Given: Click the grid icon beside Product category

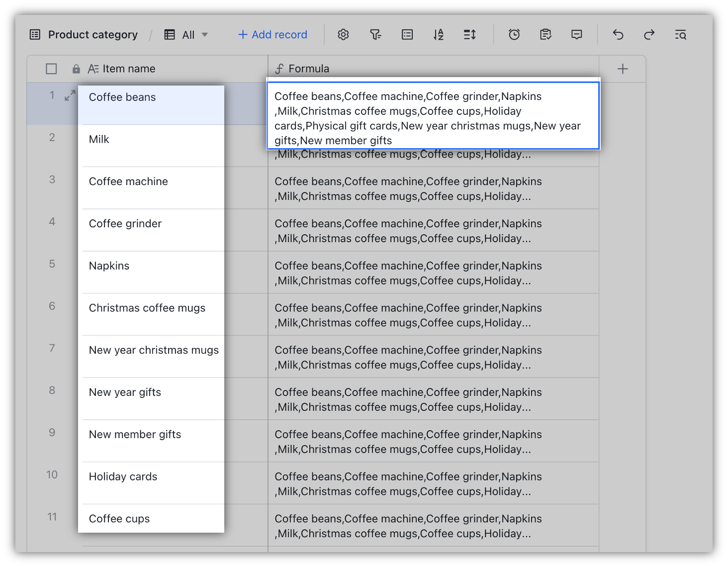Looking at the screenshot, I should coord(34,34).
